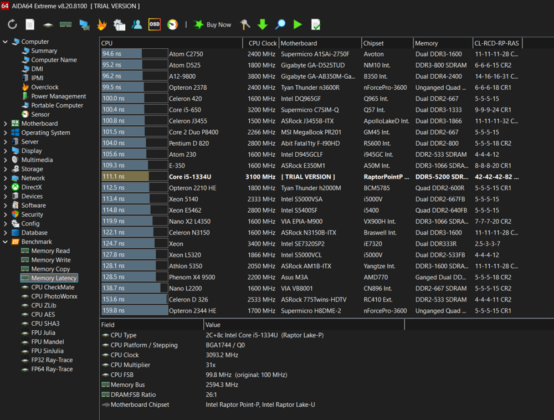Click the memory module toolbar icon
The width and height of the screenshot is (554, 420).
click(66, 24)
